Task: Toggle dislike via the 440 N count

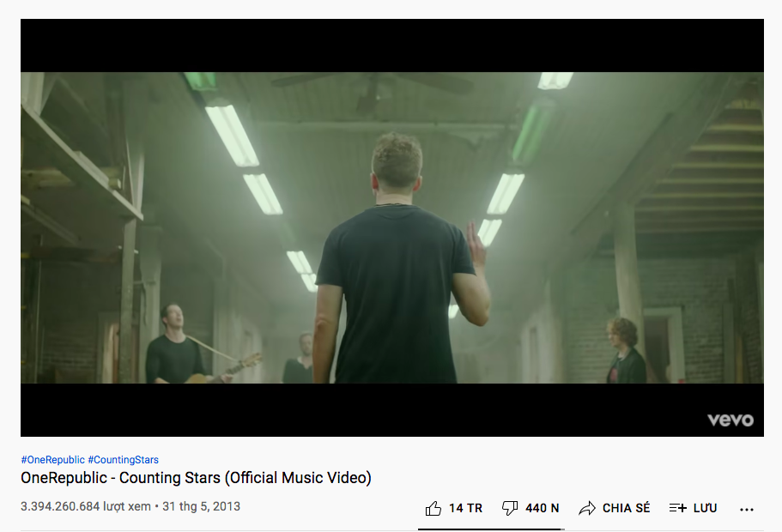Action: [x=543, y=508]
